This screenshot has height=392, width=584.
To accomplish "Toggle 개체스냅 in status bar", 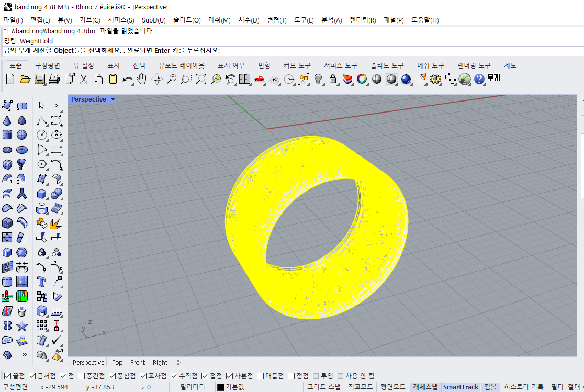I will coord(425,387).
